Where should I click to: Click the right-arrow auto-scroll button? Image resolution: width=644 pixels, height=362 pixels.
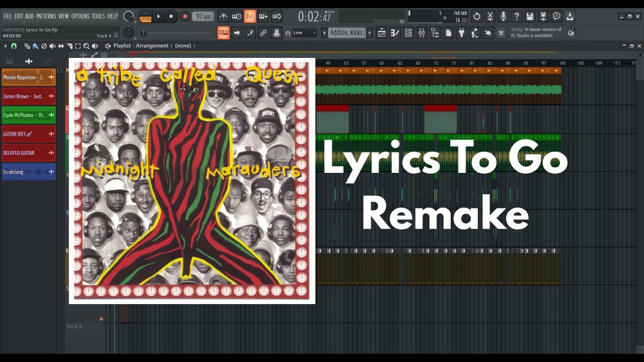point(237,33)
